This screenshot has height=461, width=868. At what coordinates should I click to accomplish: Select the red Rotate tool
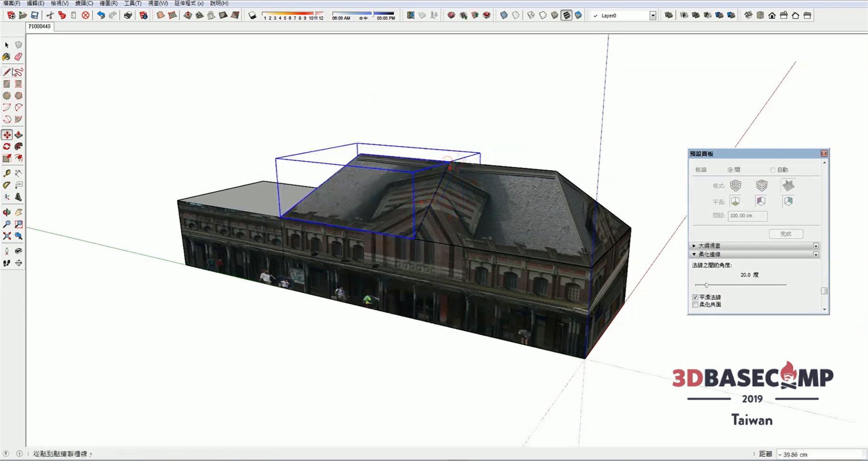7,146
